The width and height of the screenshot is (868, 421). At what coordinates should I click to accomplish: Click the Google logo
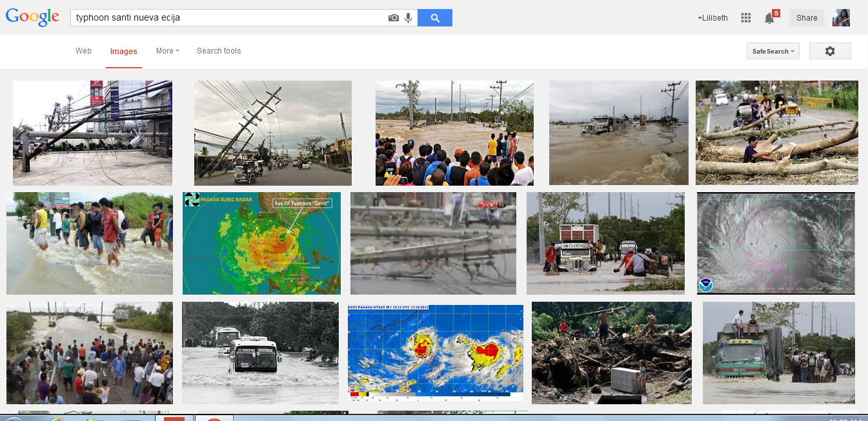coord(32,17)
